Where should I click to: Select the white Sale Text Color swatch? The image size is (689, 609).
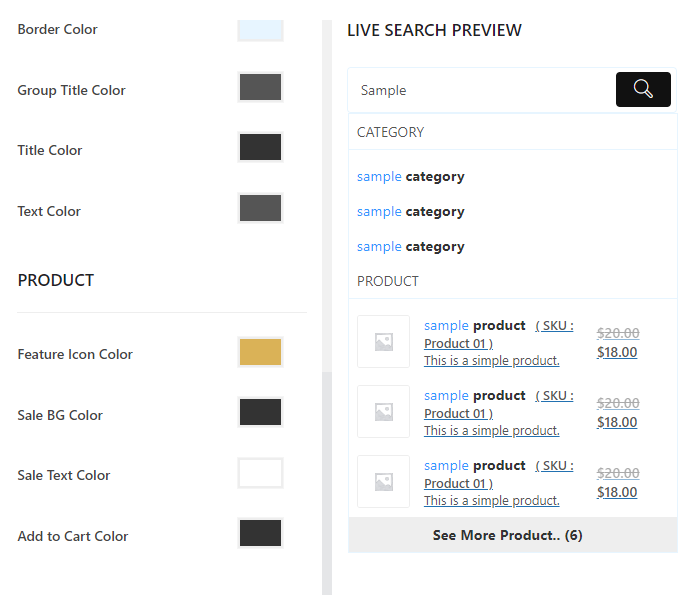pyautogui.click(x=260, y=473)
